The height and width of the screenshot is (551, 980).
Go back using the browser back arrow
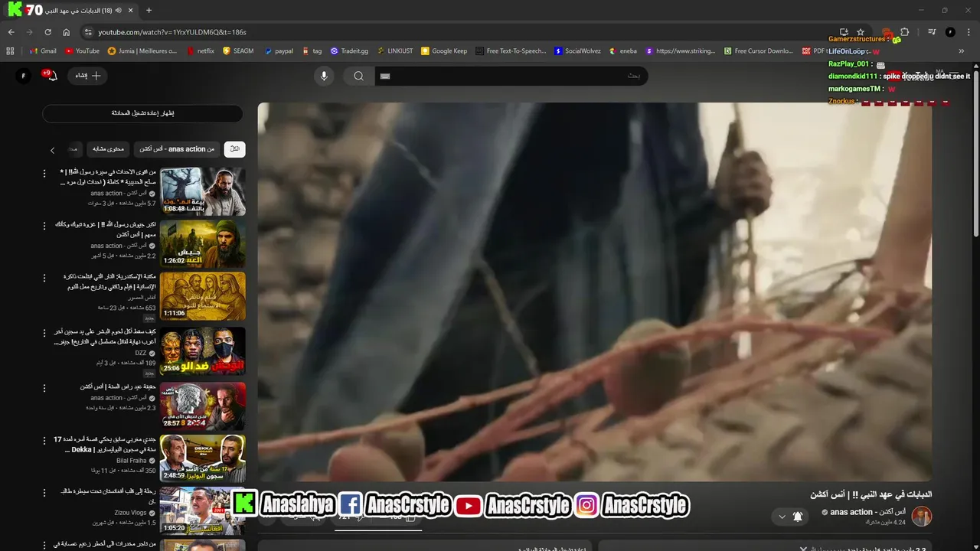coord(11,32)
